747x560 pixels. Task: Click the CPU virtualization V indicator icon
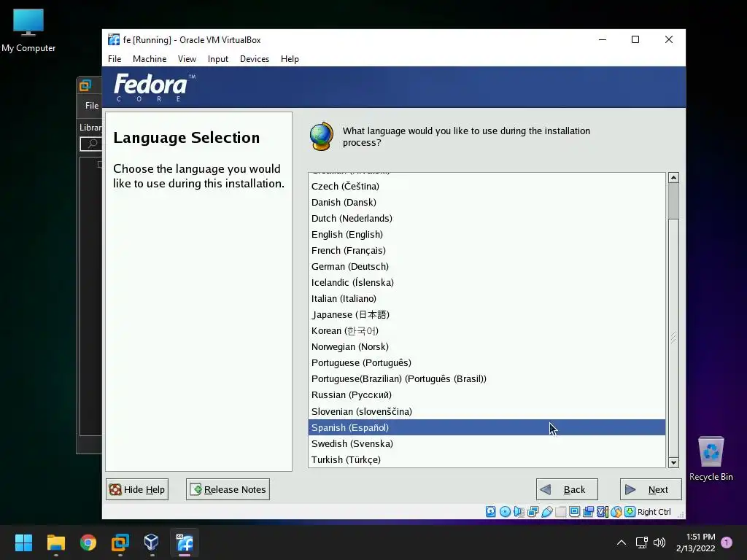click(x=602, y=512)
